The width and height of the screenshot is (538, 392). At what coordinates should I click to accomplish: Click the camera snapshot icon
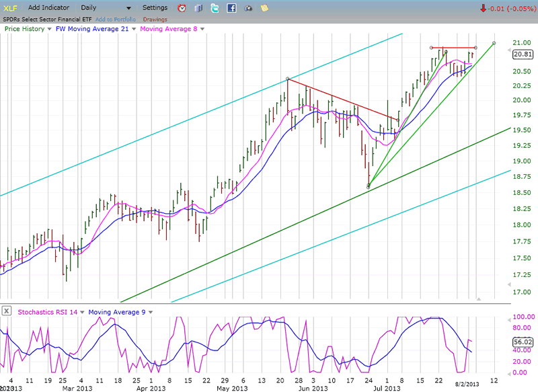[248, 8]
